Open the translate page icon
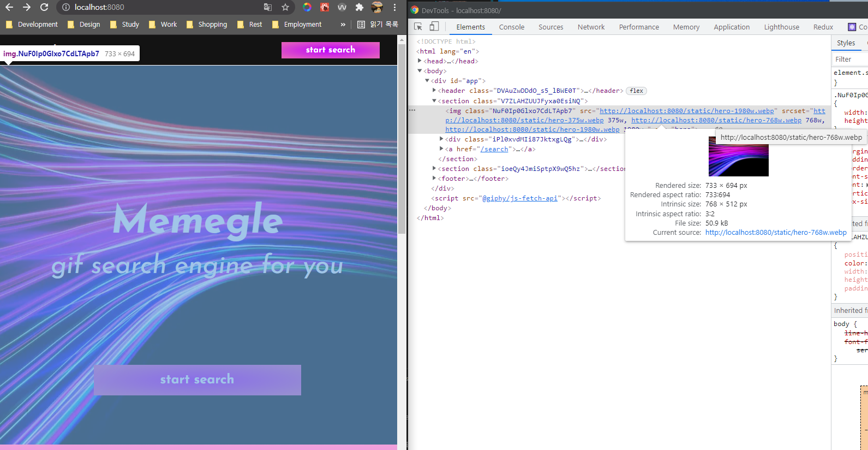This screenshot has height=450, width=868. [x=268, y=7]
